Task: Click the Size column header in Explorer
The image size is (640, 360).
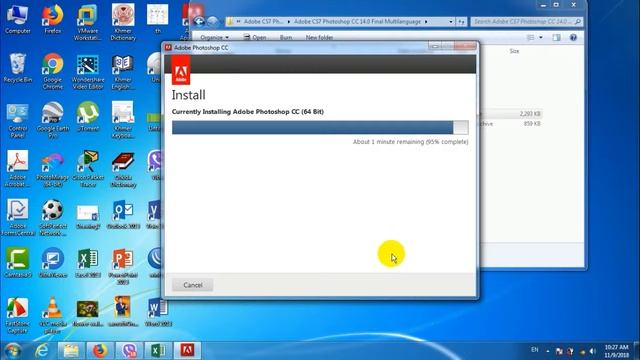Action: (514, 51)
